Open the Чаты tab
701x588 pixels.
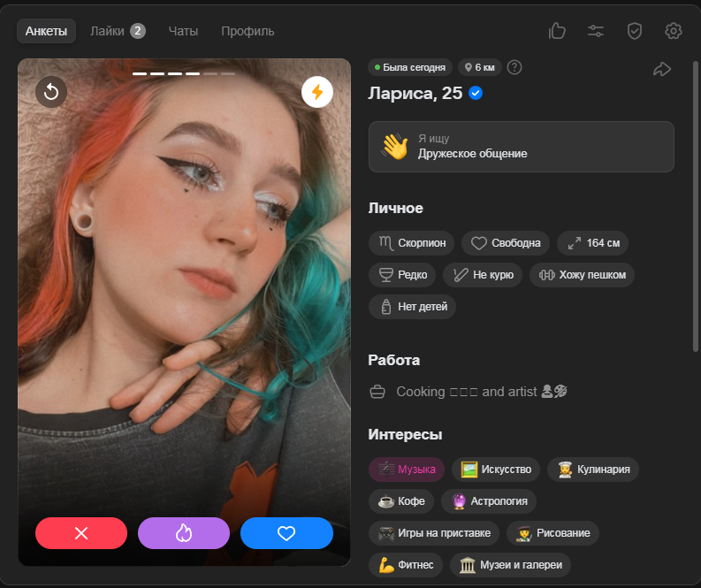[183, 31]
